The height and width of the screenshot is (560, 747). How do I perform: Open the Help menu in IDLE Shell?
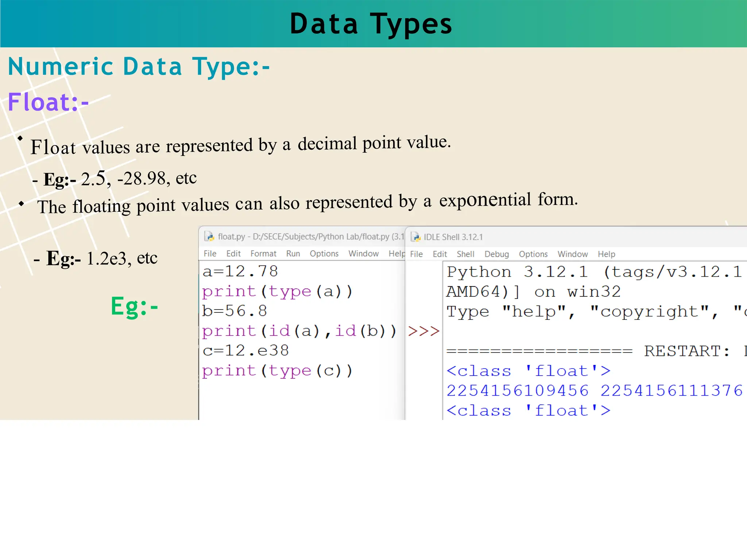[x=606, y=254]
